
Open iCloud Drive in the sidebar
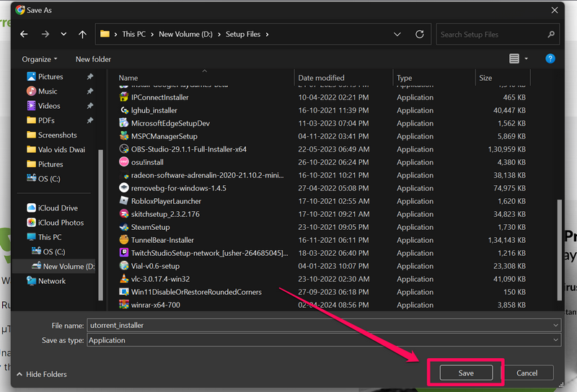tap(58, 208)
